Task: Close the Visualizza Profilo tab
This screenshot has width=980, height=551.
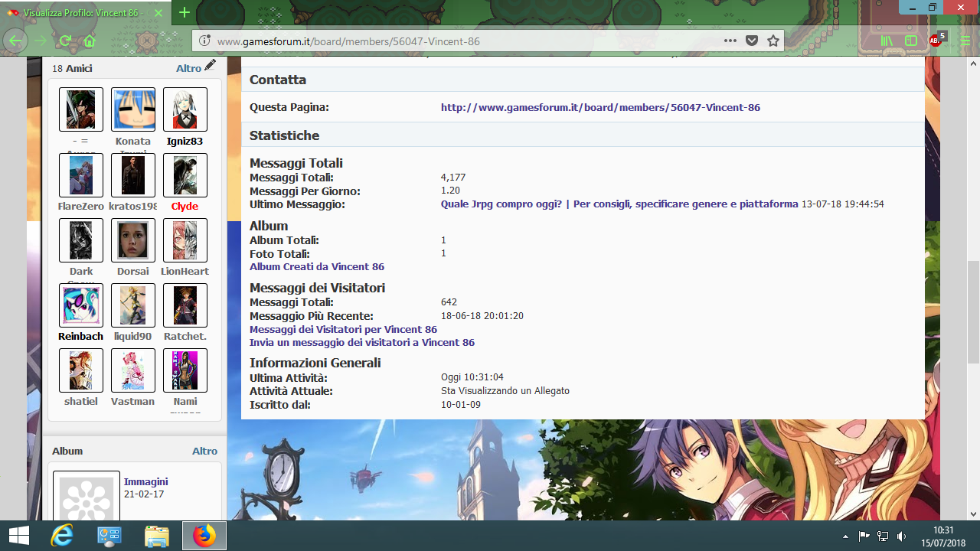Action: 158,13
